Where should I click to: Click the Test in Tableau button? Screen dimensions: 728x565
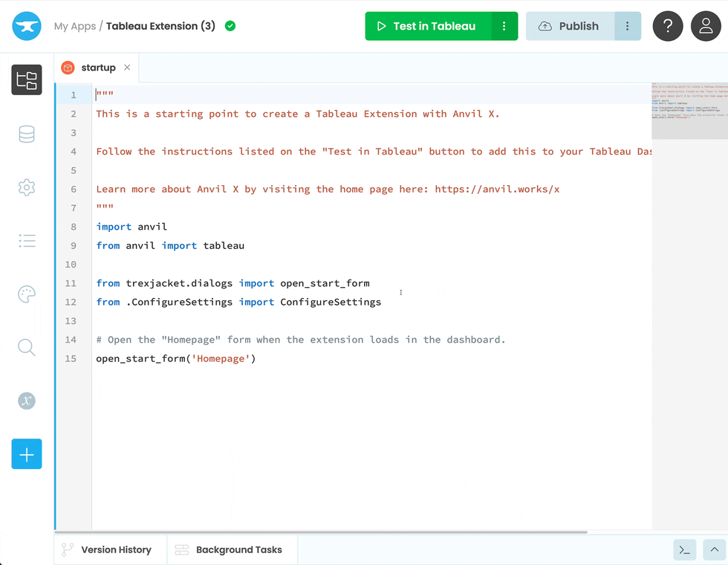click(428, 26)
